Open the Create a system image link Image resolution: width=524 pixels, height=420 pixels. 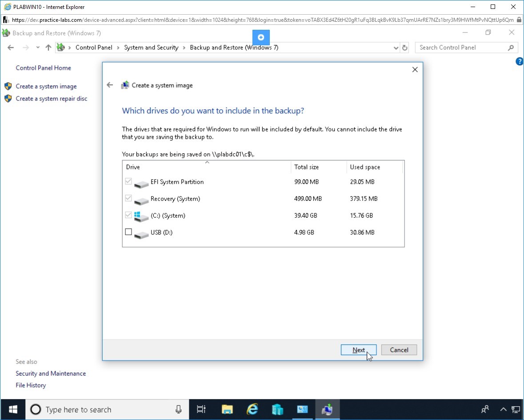(46, 86)
